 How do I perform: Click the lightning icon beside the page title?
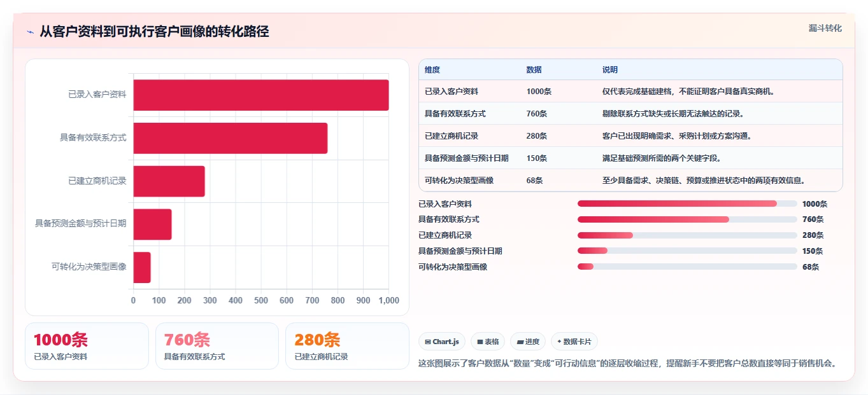(x=30, y=32)
